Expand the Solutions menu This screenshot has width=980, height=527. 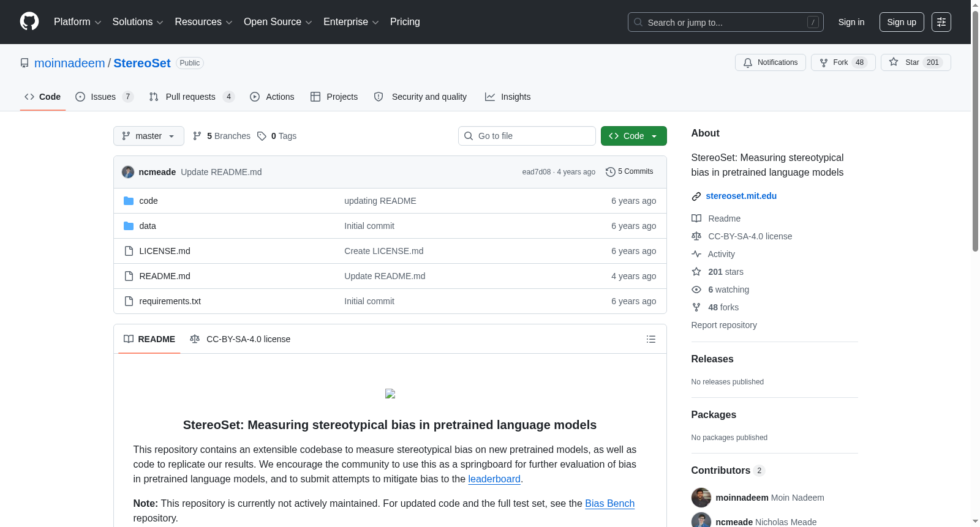[x=138, y=22]
